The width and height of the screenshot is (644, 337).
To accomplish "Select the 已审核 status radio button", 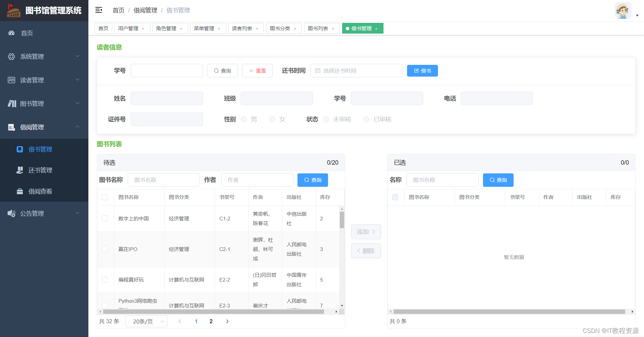I will [366, 119].
